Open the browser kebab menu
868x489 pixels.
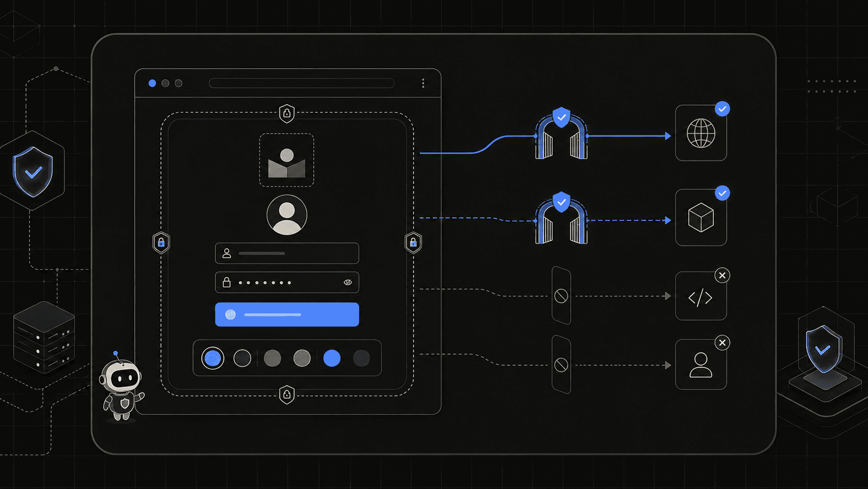tap(423, 83)
